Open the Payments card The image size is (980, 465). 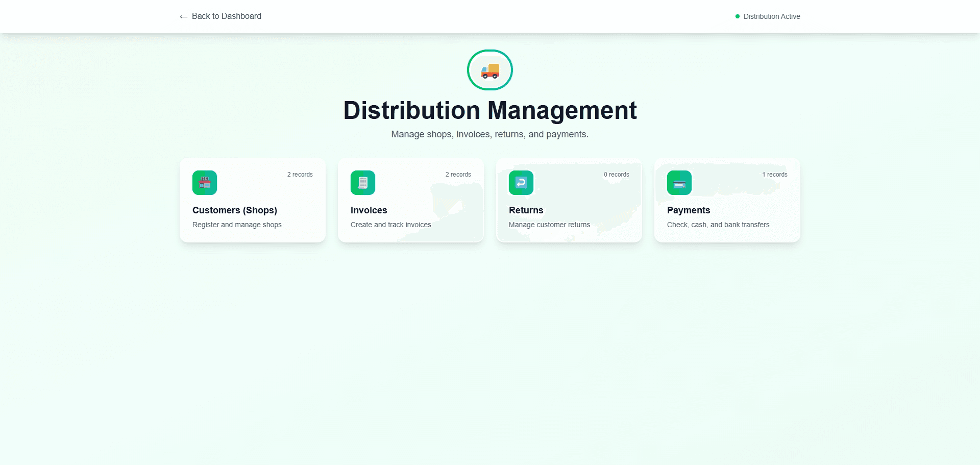coord(727,200)
